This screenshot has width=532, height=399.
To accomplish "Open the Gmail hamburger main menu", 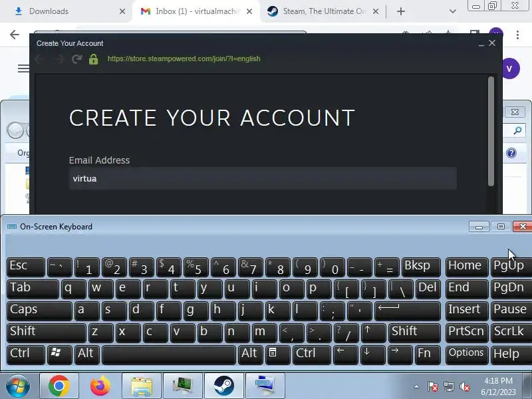I will pos(23,68).
